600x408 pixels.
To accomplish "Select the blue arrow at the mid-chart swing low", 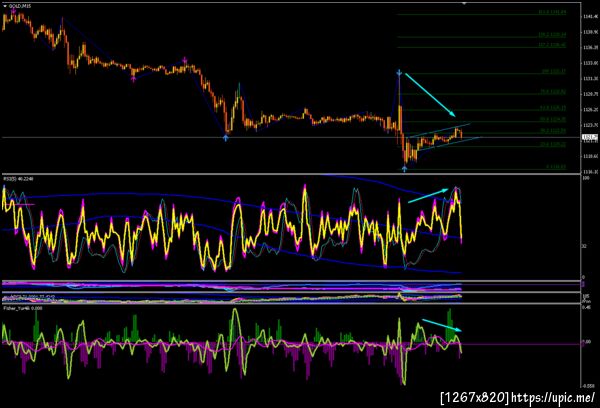I will (x=226, y=138).
